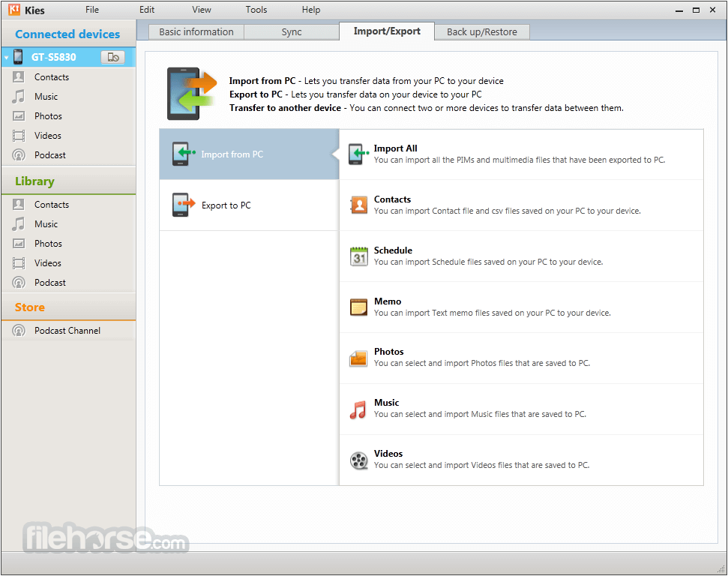The height and width of the screenshot is (576, 728).
Task: Click the Contacts import orange icon
Action: click(x=359, y=205)
